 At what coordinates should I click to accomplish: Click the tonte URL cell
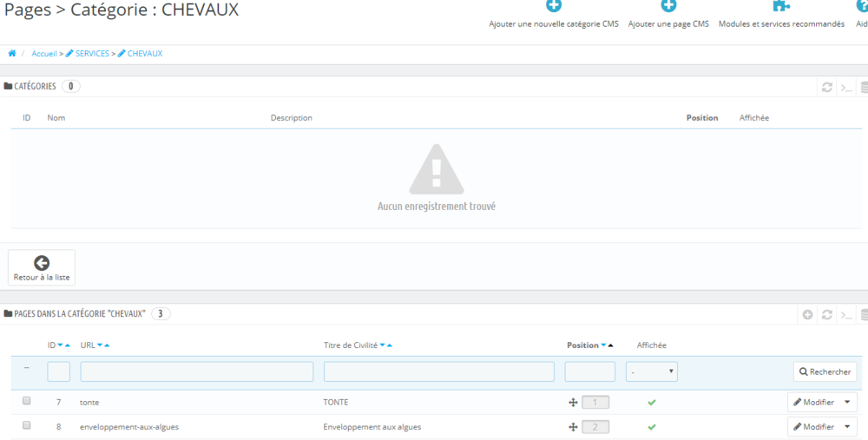[89, 403]
